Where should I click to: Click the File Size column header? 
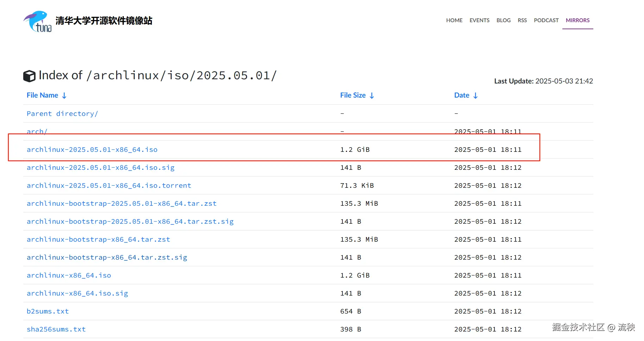pyautogui.click(x=353, y=95)
